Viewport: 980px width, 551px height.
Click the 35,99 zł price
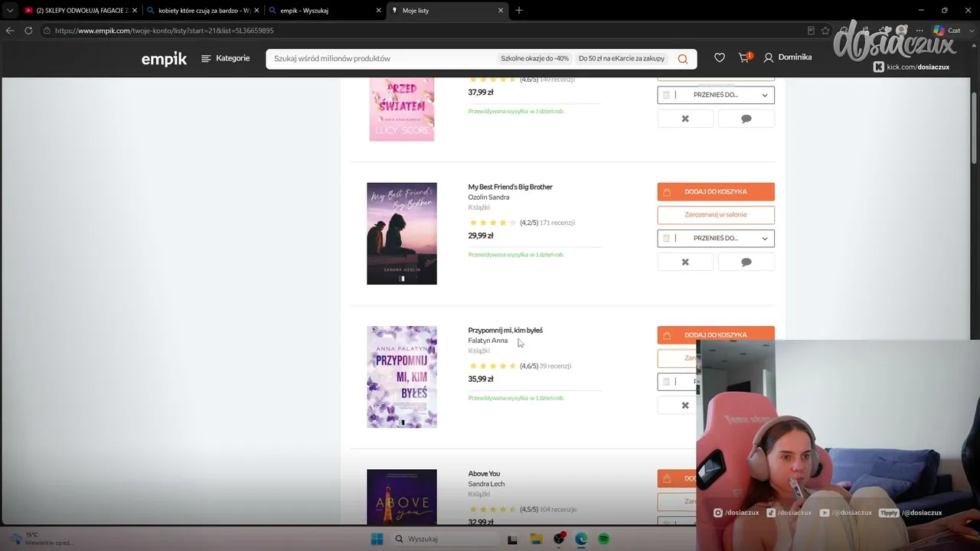tap(481, 379)
